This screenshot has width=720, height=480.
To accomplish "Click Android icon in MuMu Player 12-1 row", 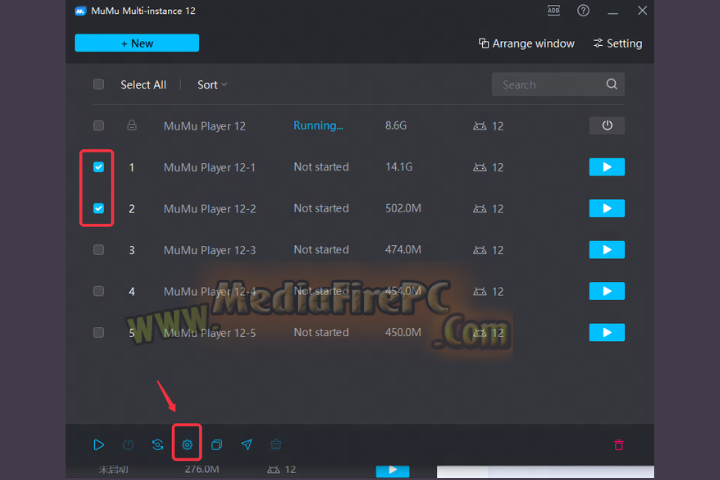I will (x=479, y=167).
